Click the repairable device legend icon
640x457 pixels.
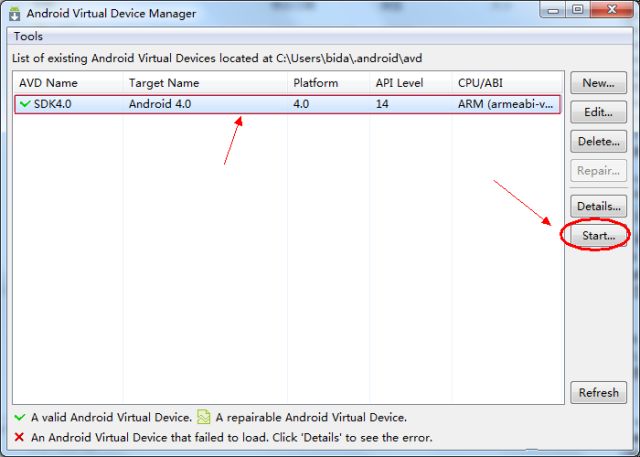[204, 417]
